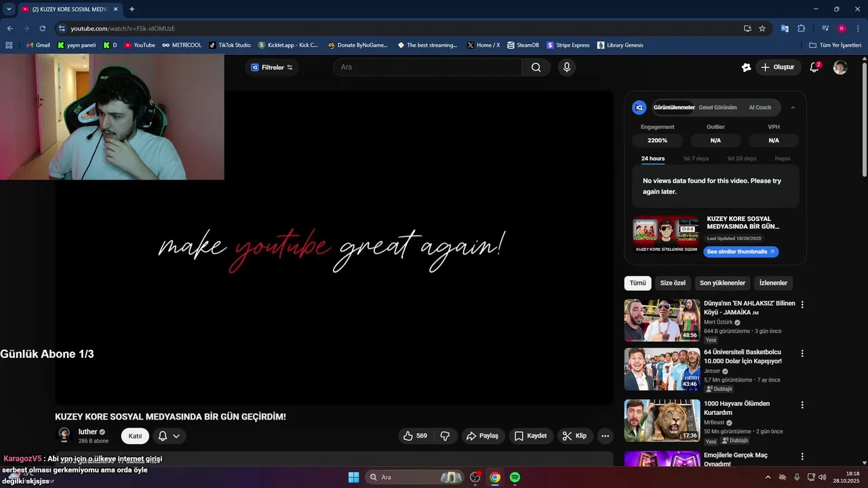
Task: Click the Klip clip button
Action: (575, 436)
